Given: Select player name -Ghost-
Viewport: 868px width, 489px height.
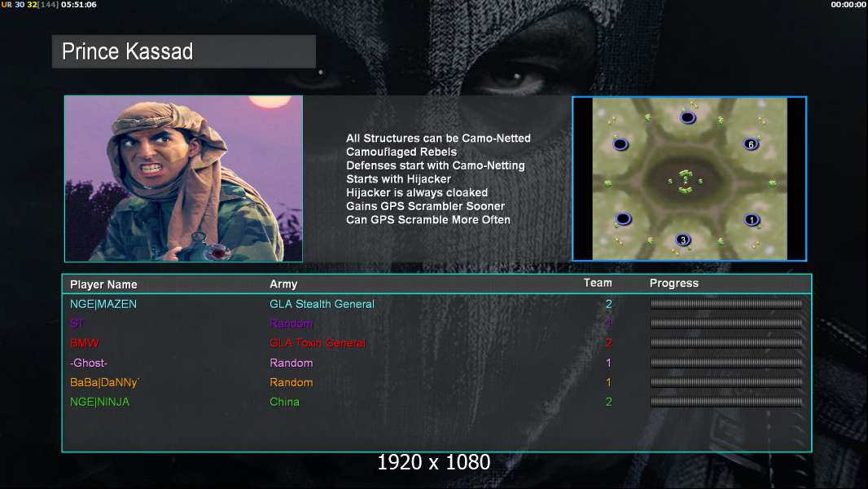Looking at the screenshot, I should [89, 363].
